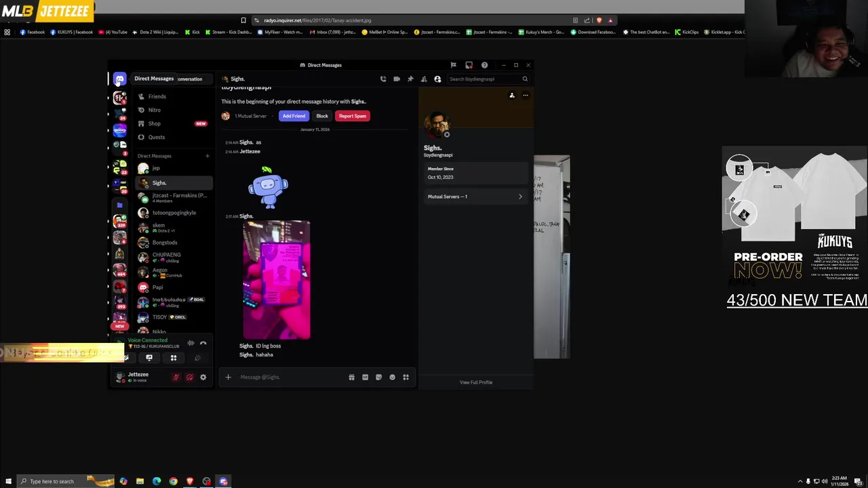Click the message attachment plus button
The image size is (868, 488).
[x=229, y=377]
